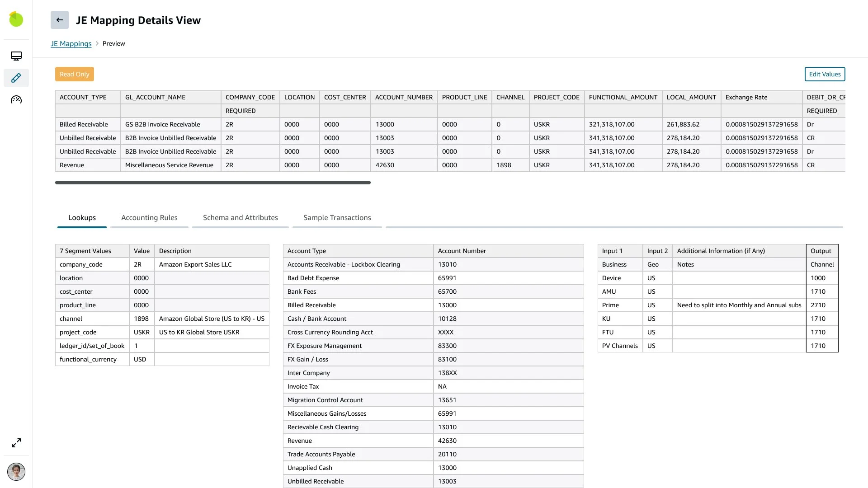Screen dimensions: 868x488
Task: Open the monitor icon in sidebar
Action: (16, 56)
